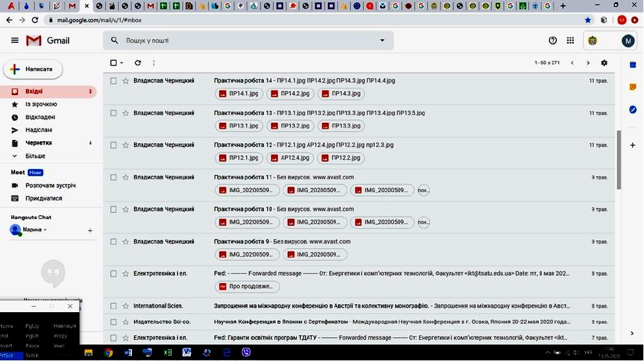Open the Марина status dropdown
The height and width of the screenshot is (361, 644).
[45, 230]
